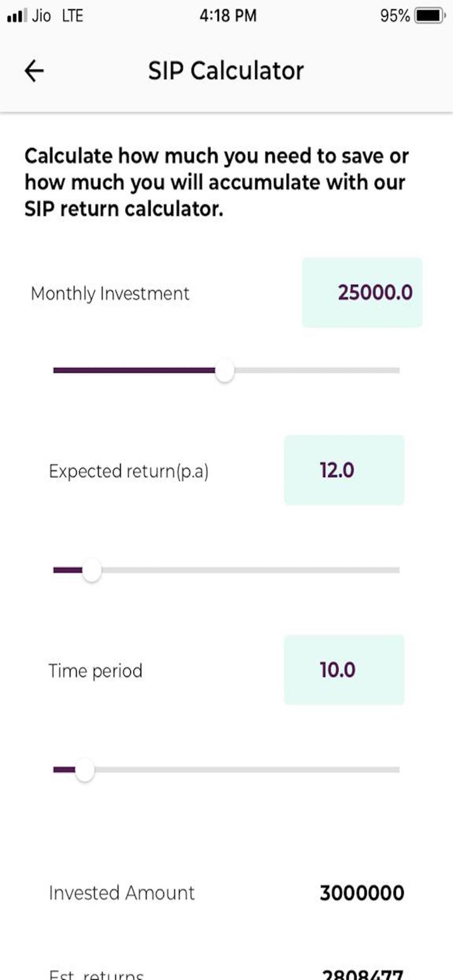Select the estimated returns value 2808477
453x980 pixels.
click(362, 974)
